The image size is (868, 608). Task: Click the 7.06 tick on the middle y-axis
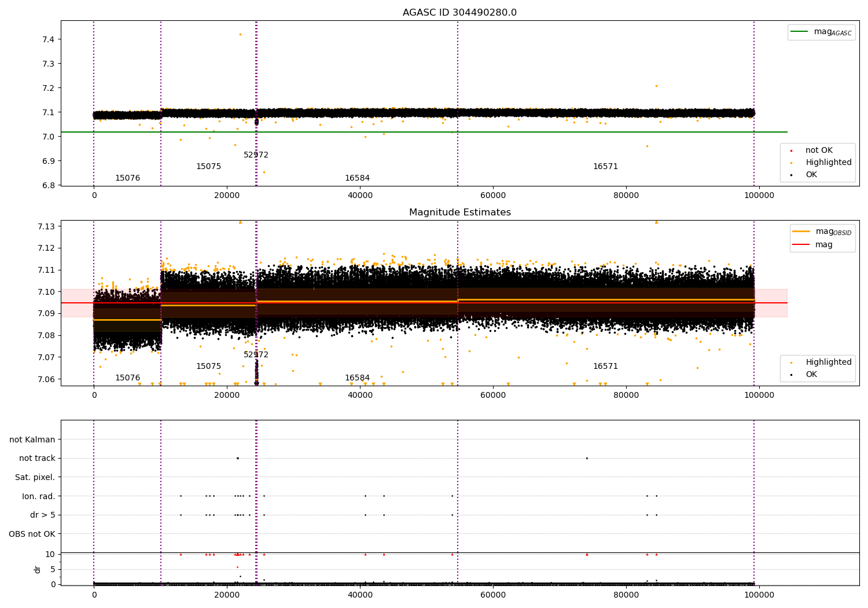coord(46,379)
